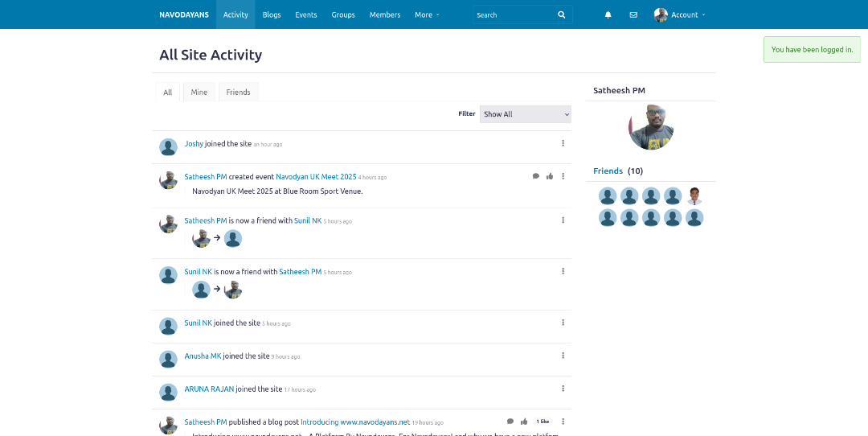Click into the Search input field
868x436 pixels.
coord(513,14)
